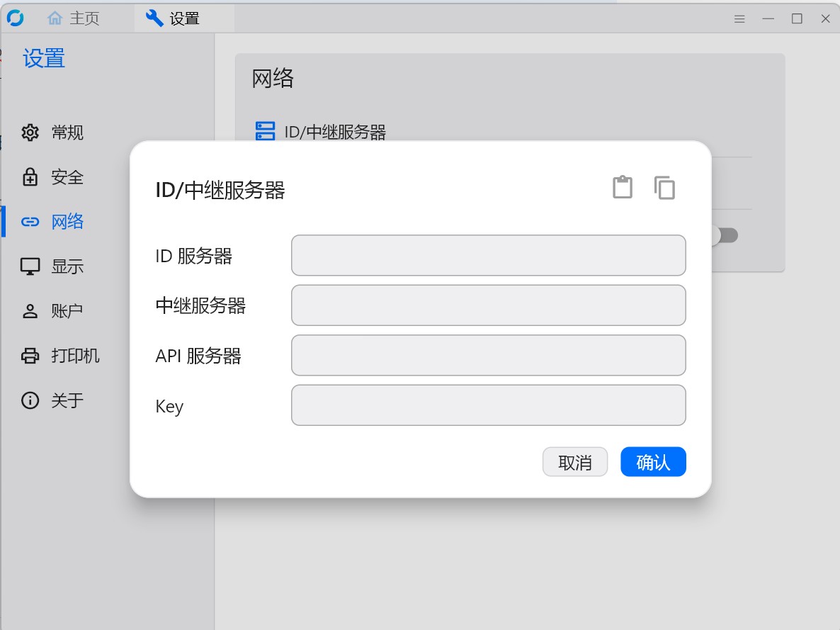Viewport: 840px width, 630px height.
Task: Open the 常规 general settings section
Action: pyautogui.click(x=52, y=133)
